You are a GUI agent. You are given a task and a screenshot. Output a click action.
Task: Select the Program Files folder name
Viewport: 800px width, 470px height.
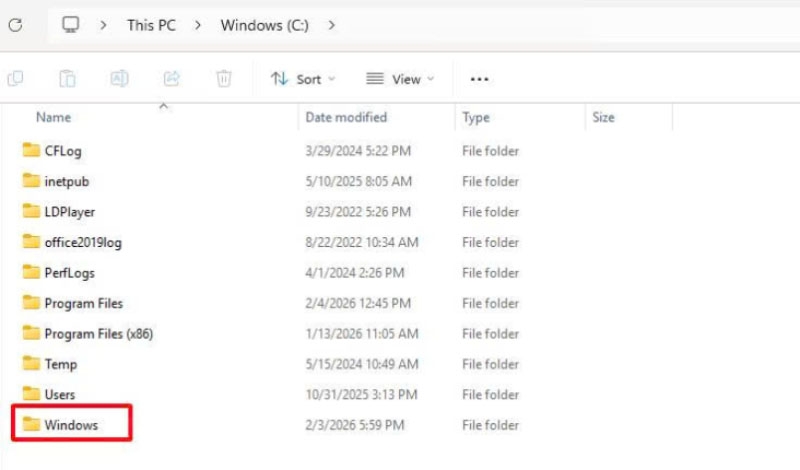coord(84,303)
